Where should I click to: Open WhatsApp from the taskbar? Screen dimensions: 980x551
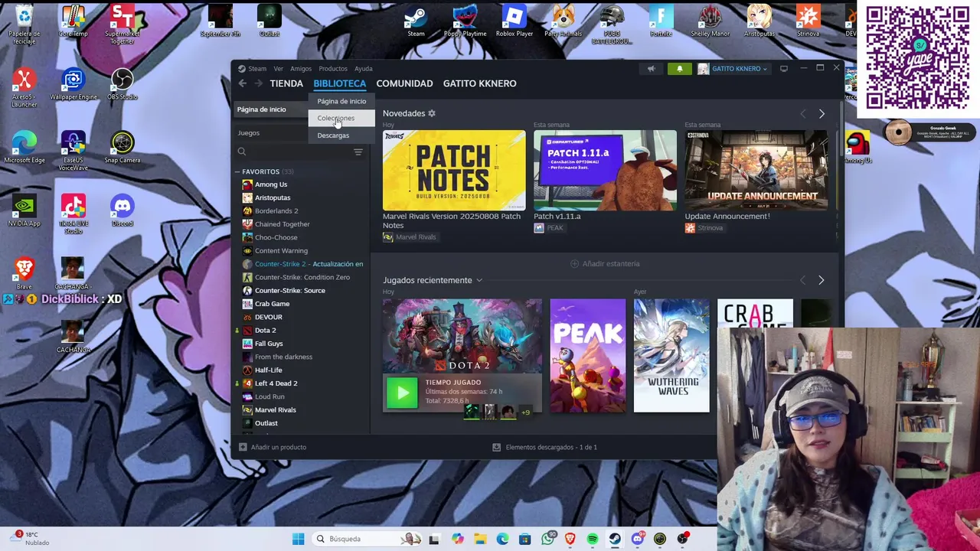pyautogui.click(x=547, y=539)
